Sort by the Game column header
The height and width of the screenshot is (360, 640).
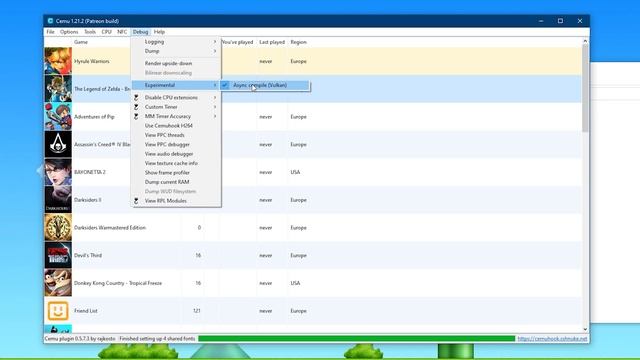[x=81, y=42]
